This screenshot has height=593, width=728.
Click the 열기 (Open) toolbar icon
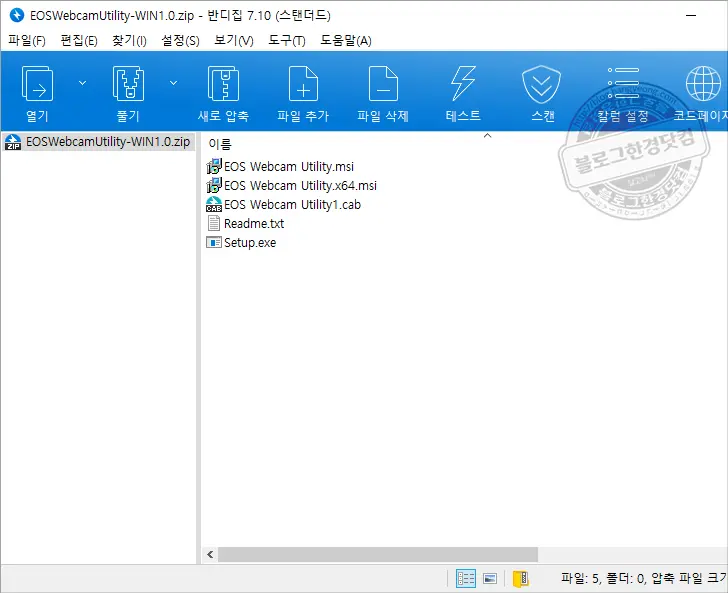[37, 84]
